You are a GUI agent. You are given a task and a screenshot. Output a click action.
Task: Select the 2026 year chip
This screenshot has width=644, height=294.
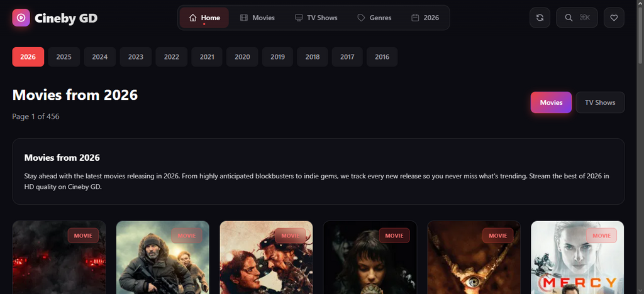[28, 57]
